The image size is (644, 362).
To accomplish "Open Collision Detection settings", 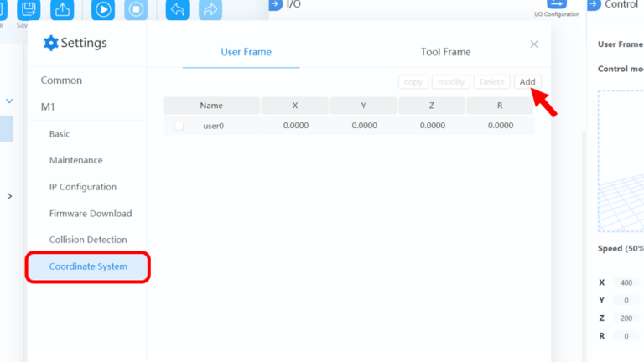I will [x=88, y=240].
